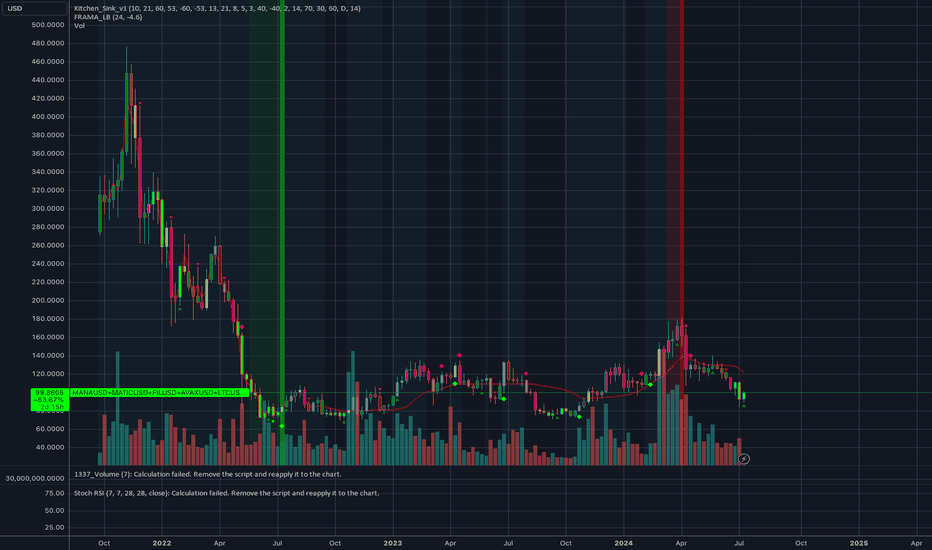Click the 320.0000 price scale label
The height and width of the screenshot is (550, 932).
click(x=48, y=191)
